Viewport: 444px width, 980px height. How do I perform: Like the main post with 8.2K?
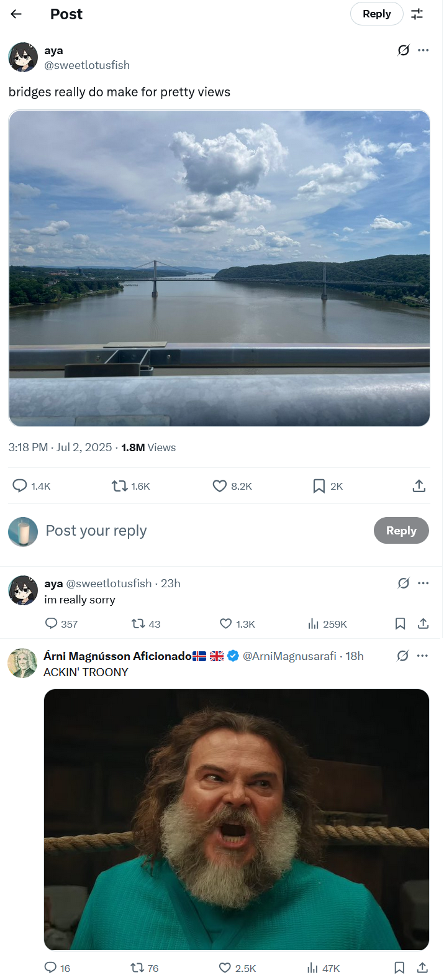pyautogui.click(x=220, y=485)
